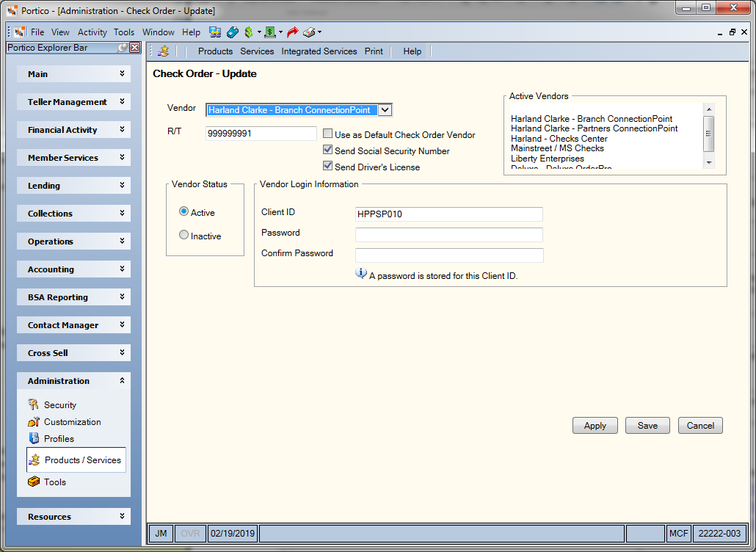Click the green dollar sign toolbar icon
The width and height of the screenshot is (756, 552).
point(249,32)
